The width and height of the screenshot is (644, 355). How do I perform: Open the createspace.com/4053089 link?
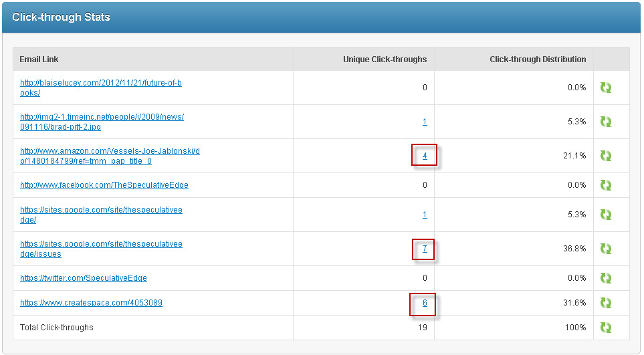[91, 303]
